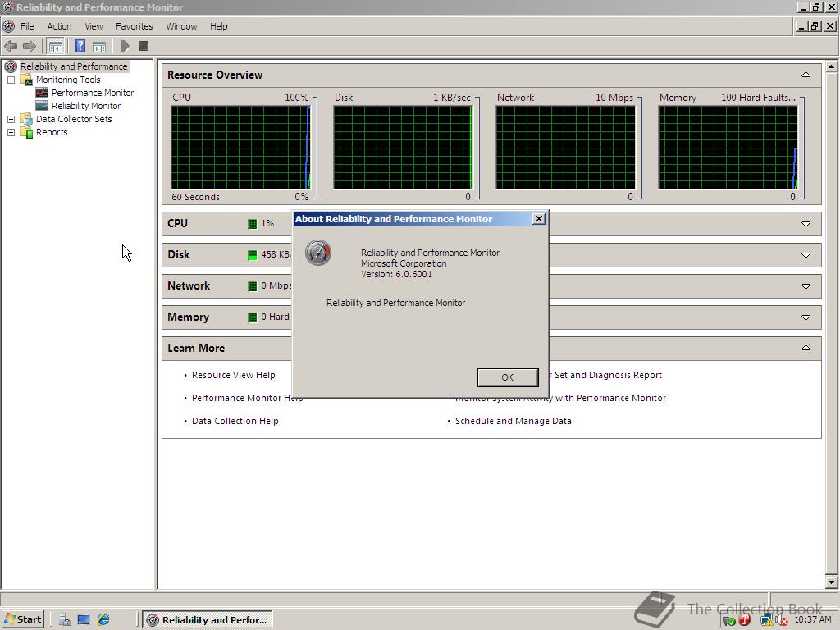Click the 'Microsoft Corporation' text in dialog
The width and height of the screenshot is (840, 630).
click(x=404, y=263)
